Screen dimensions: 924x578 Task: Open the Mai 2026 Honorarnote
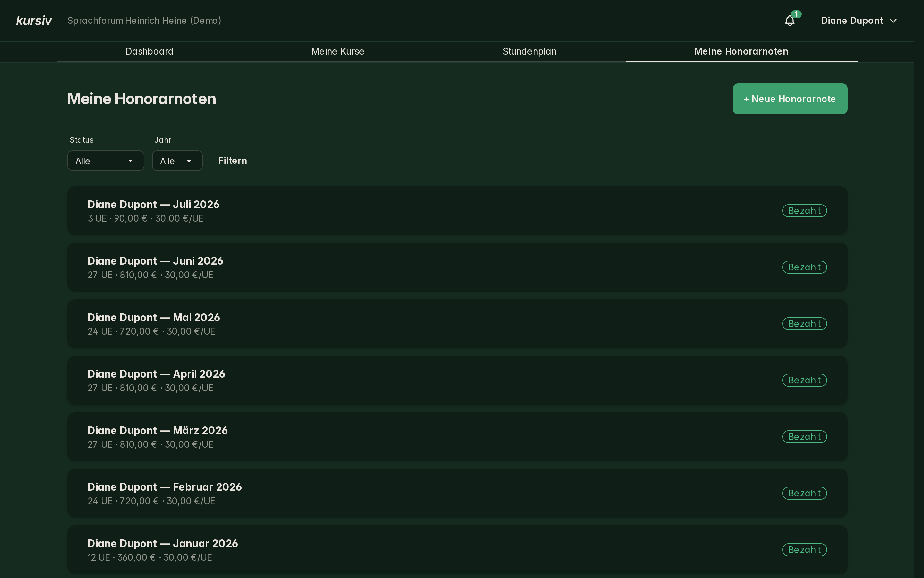tap(458, 324)
